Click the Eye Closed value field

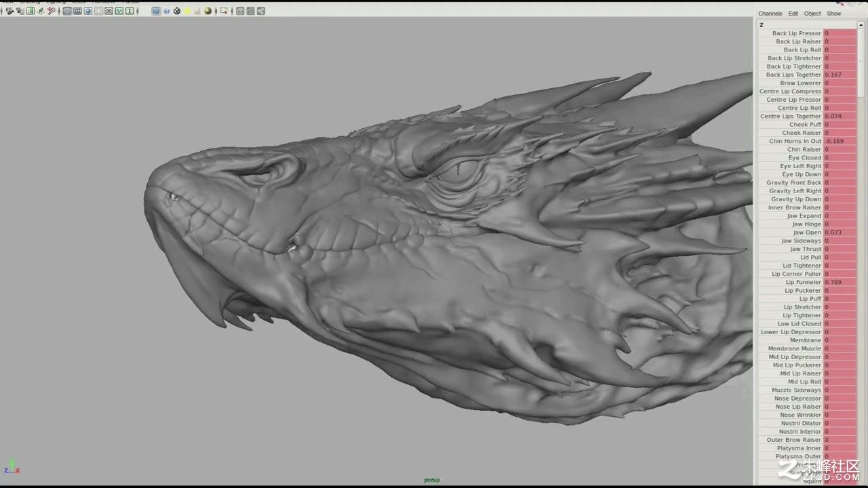(840, 158)
